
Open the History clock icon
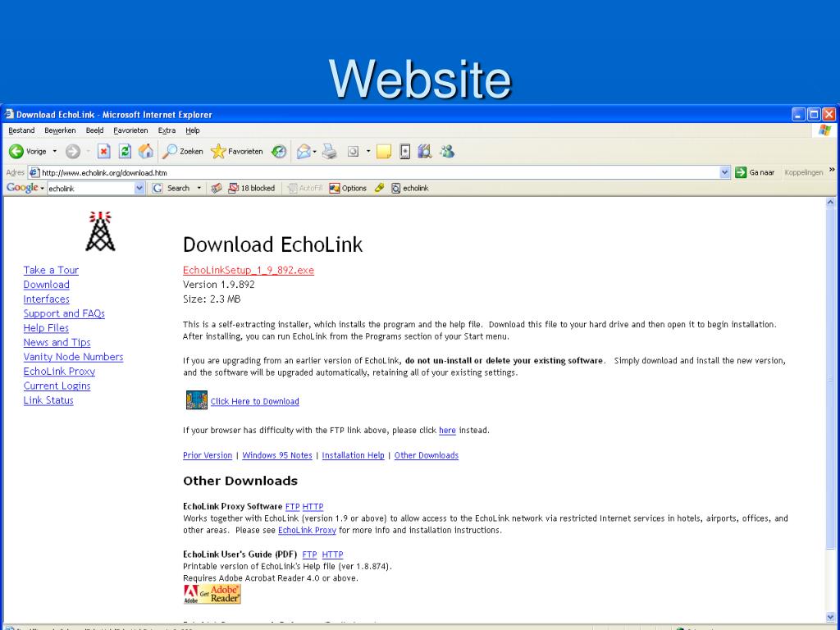[279, 152]
